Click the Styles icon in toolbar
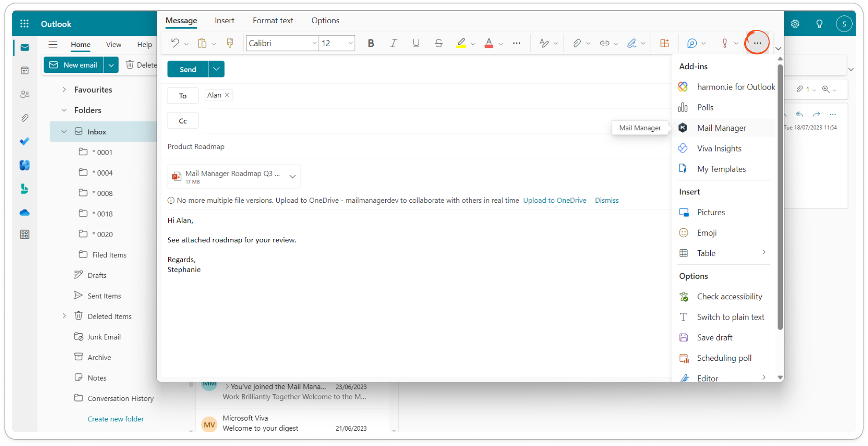Screen dimensions: 868x446 tap(544, 43)
